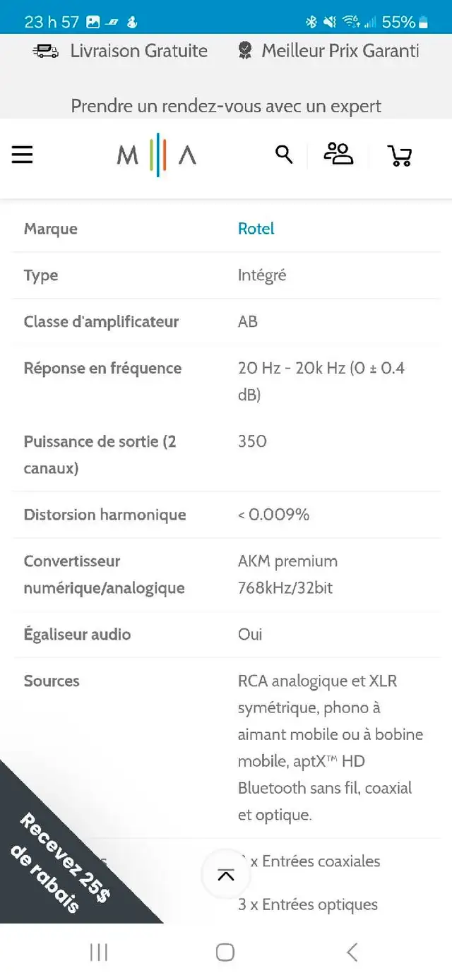Go to homepage via MIA logo
This screenshot has height=980, width=452.
pos(157,155)
